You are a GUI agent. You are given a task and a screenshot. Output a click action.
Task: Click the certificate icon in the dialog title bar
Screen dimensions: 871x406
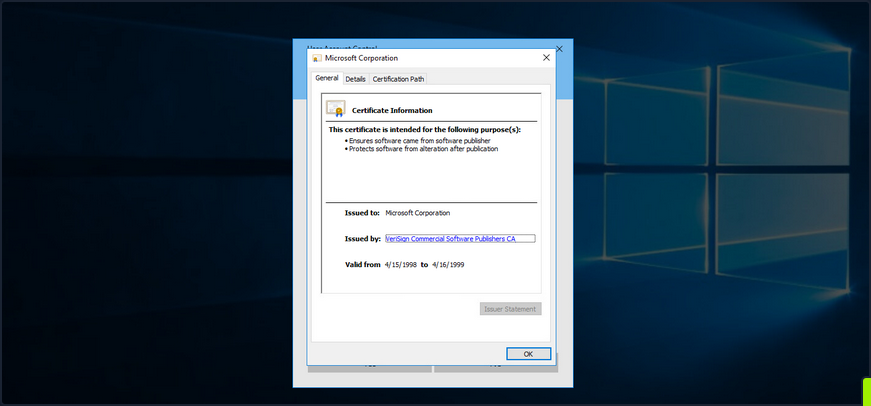tap(317, 58)
